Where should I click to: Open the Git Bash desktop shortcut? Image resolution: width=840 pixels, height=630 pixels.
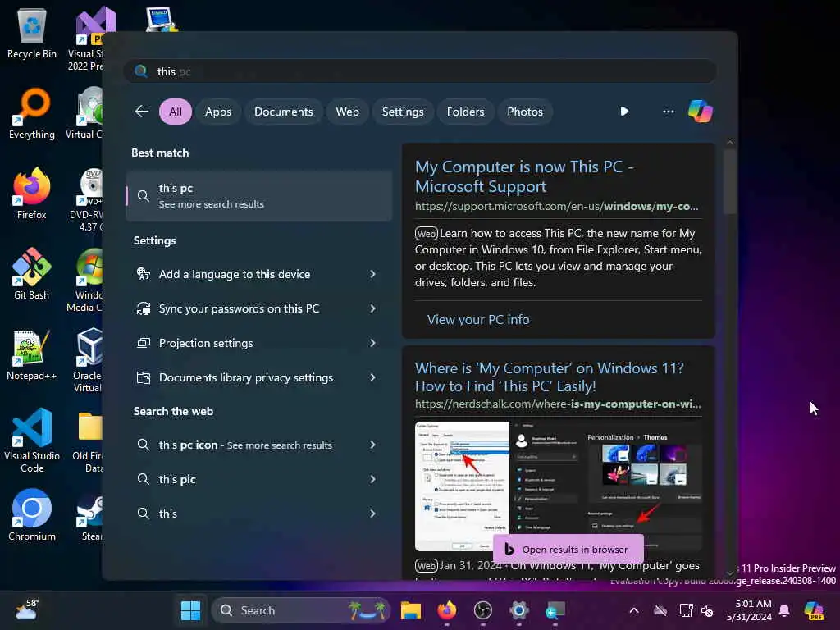pos(32,274)
